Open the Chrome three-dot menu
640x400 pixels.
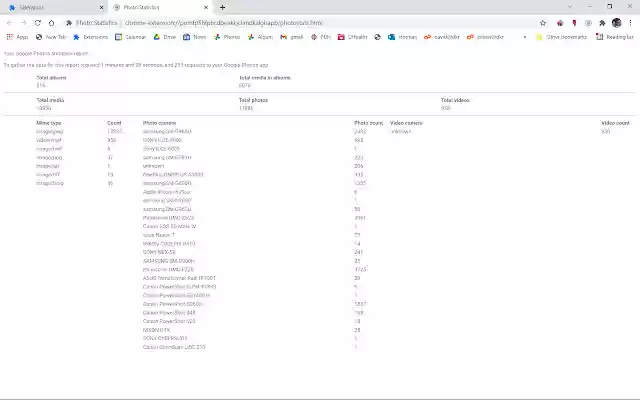pos(631,23)
